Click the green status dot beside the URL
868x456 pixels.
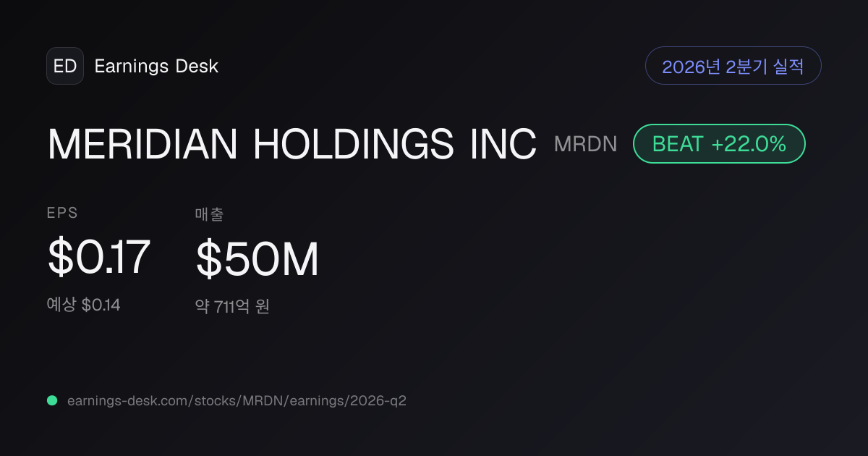pos(52,400)
